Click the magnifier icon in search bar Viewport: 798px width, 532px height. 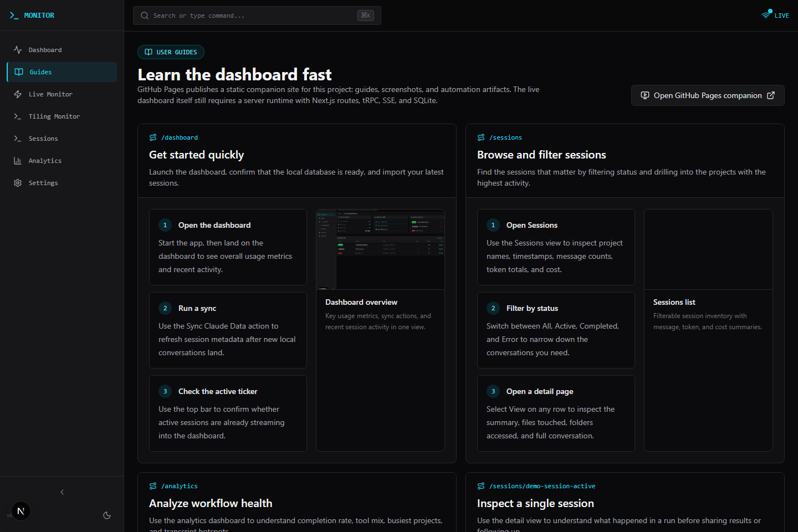coord(145,16)
